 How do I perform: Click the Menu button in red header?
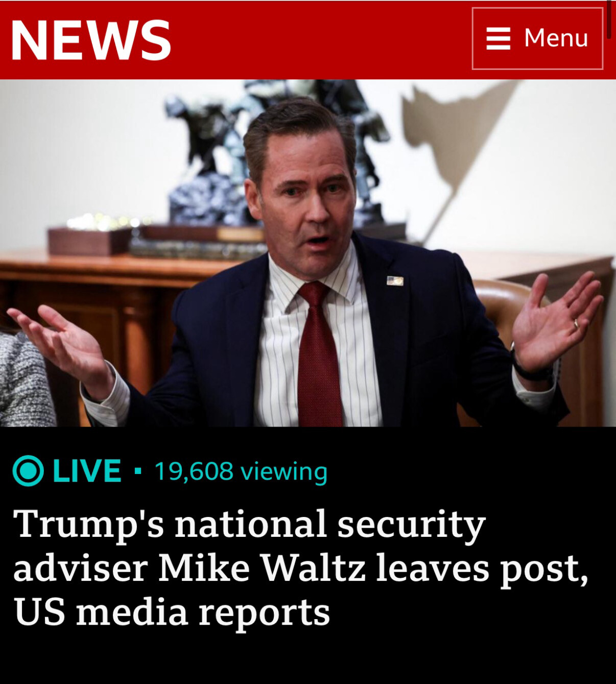click(x=537, y=38)
